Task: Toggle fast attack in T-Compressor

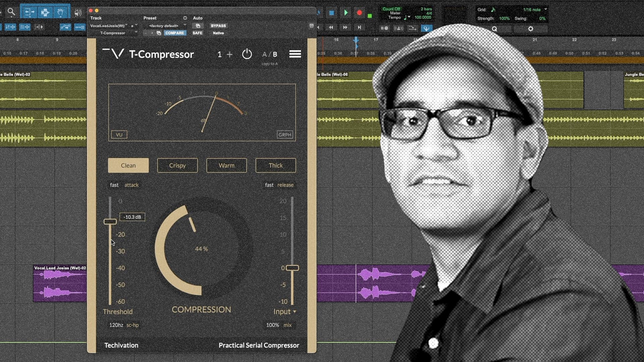Action: (x=114, y=185)
